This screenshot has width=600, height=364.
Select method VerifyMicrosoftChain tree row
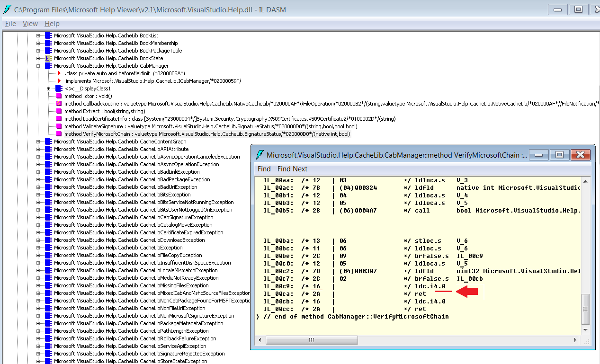(207, 134)
